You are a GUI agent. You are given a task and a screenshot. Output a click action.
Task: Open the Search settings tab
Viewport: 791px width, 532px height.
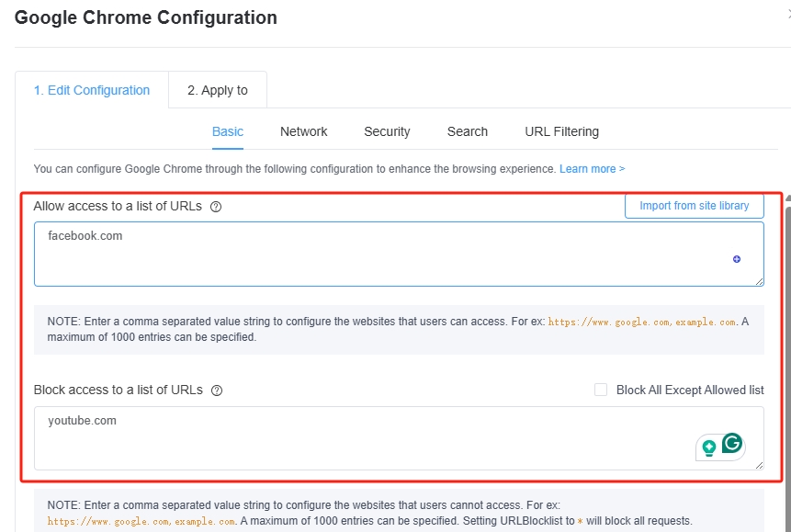(x=467, y=131)
